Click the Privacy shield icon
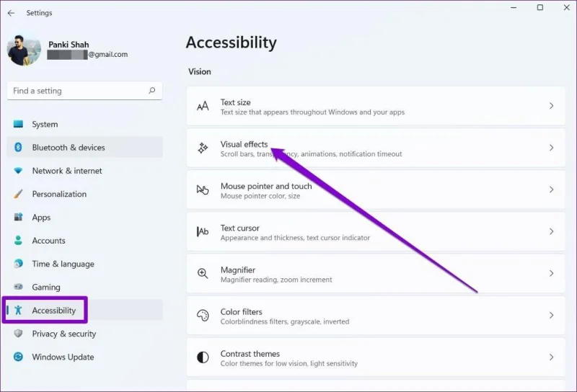 pyautogui.click(x=18, y=333)
